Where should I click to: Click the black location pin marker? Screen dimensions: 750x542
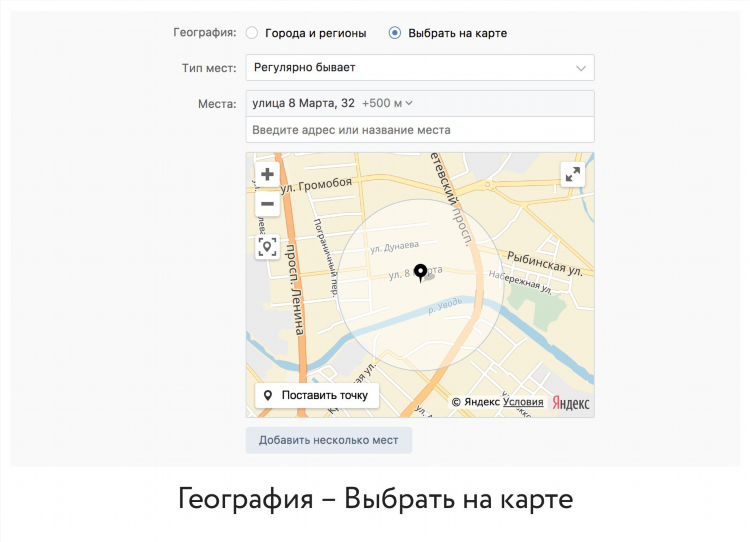pyautogui.click(x=420, y=273)
